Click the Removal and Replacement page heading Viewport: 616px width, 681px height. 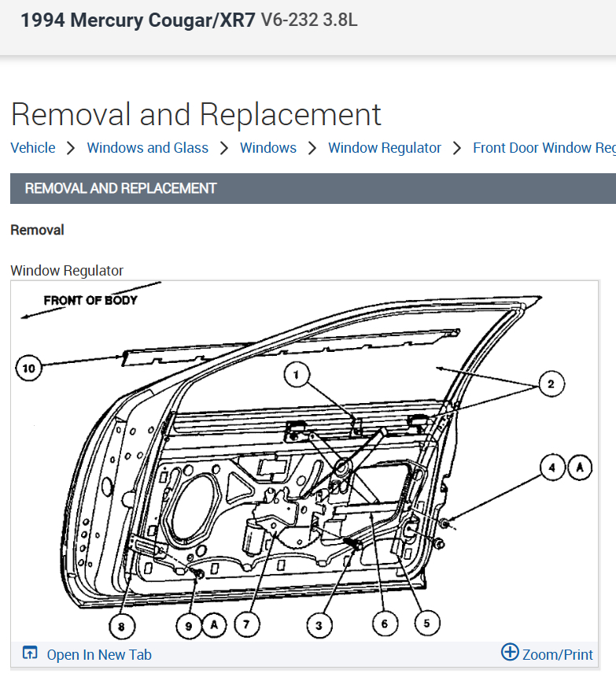(196, 115)
